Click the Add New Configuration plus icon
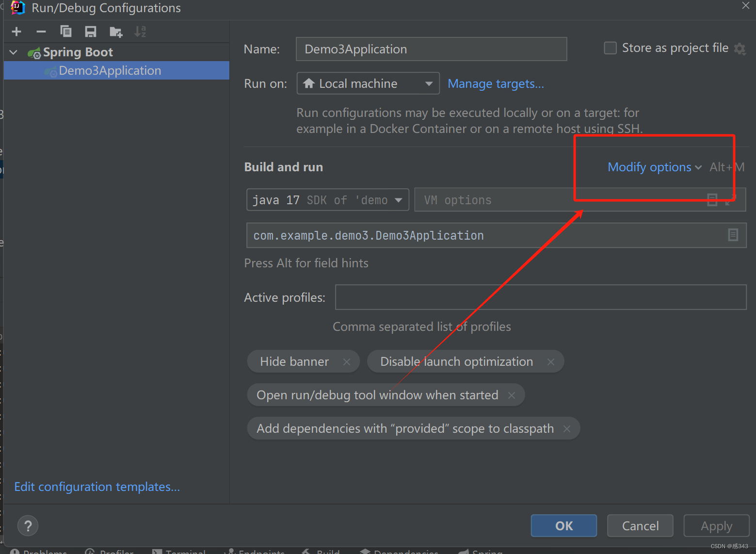The height and width of the screenshot is (554, 756). (16, 31)
